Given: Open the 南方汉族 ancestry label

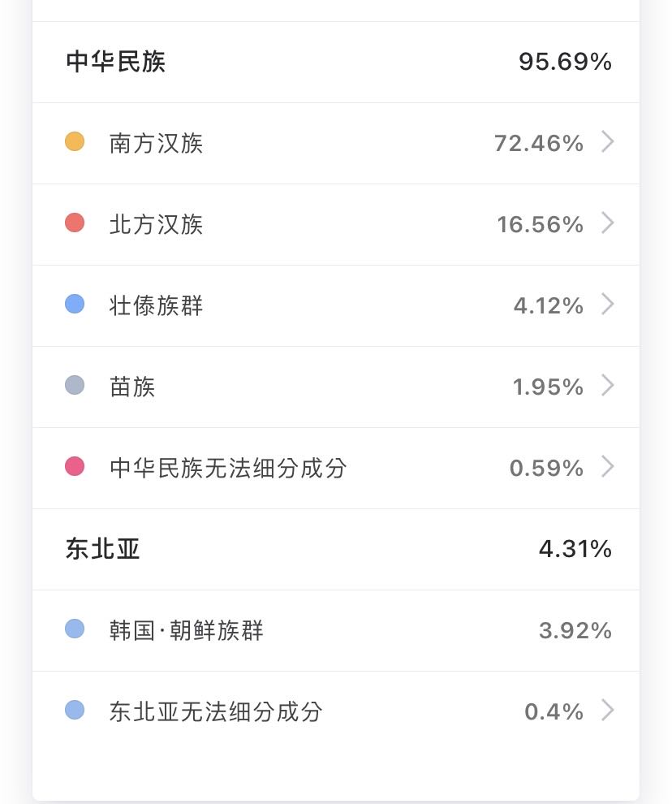Looking at the screenshot, I should click(156, 144).
